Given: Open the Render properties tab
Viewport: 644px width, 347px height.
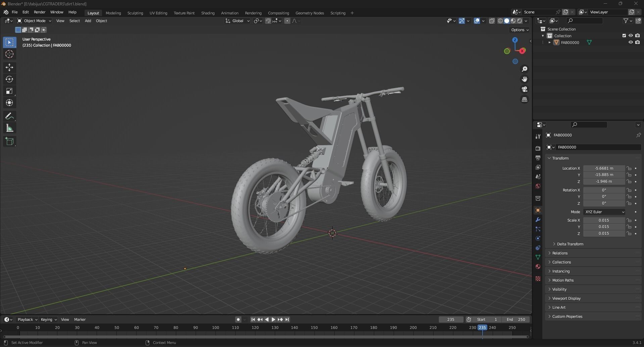Looking at the screenshot, I should 538,148.
